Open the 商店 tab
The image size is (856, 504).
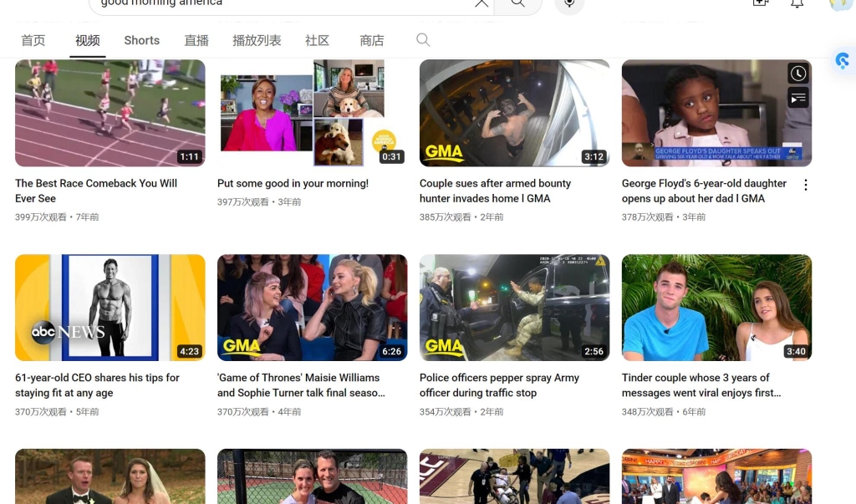point(372,40)
